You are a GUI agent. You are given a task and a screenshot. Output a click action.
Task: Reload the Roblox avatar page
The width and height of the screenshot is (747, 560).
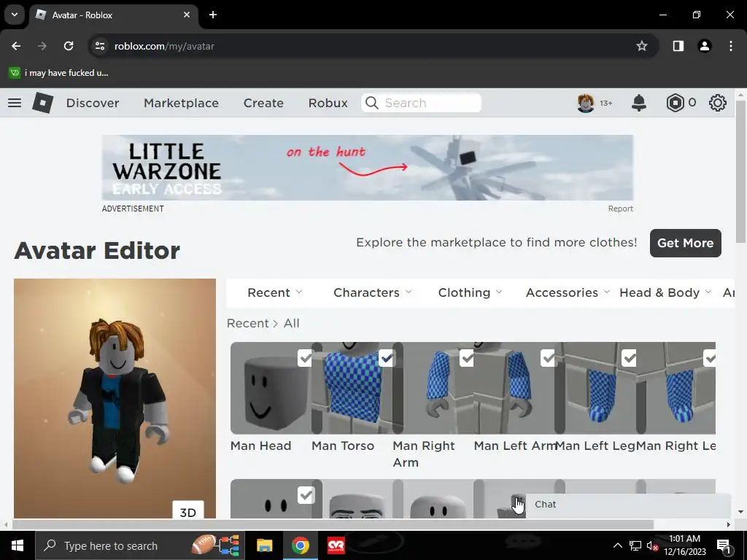tap(69, 46)
